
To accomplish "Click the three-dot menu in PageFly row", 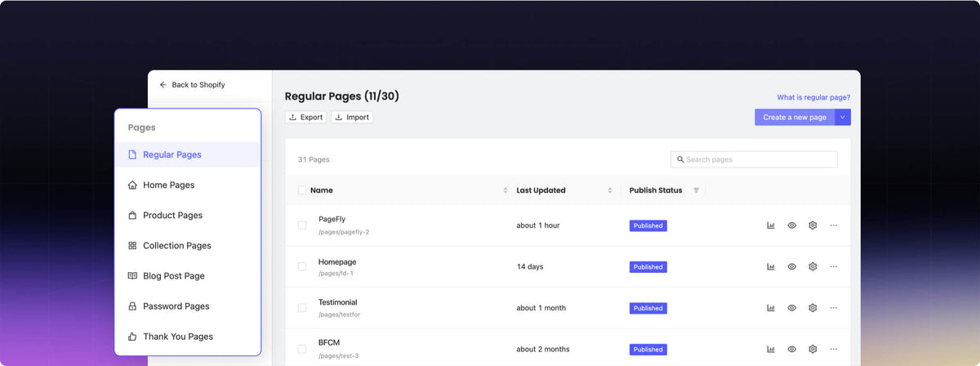I will point(833,225).
